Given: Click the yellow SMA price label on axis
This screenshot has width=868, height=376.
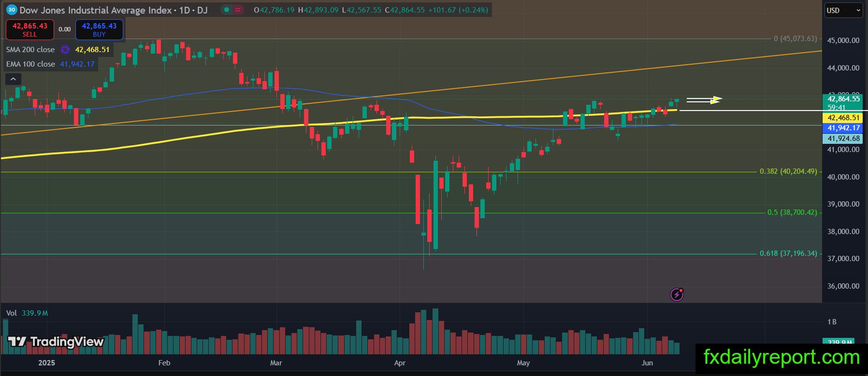Looking at the screenshot, I should pos(843,118).
